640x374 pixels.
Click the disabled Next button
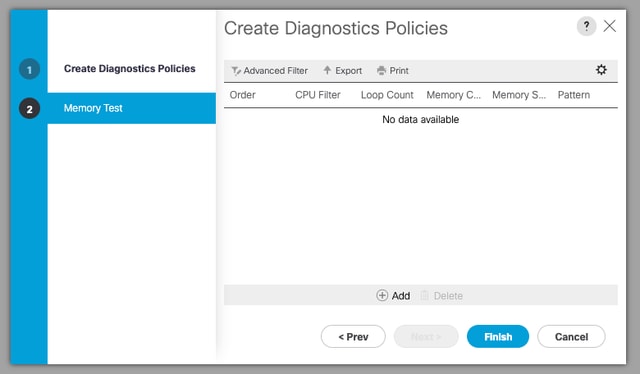[x=426, y=336]
